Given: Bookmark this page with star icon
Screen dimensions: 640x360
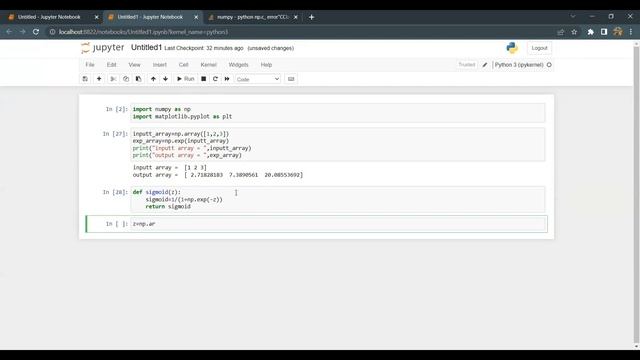Looking at the screenshot, I should point(574,32).
